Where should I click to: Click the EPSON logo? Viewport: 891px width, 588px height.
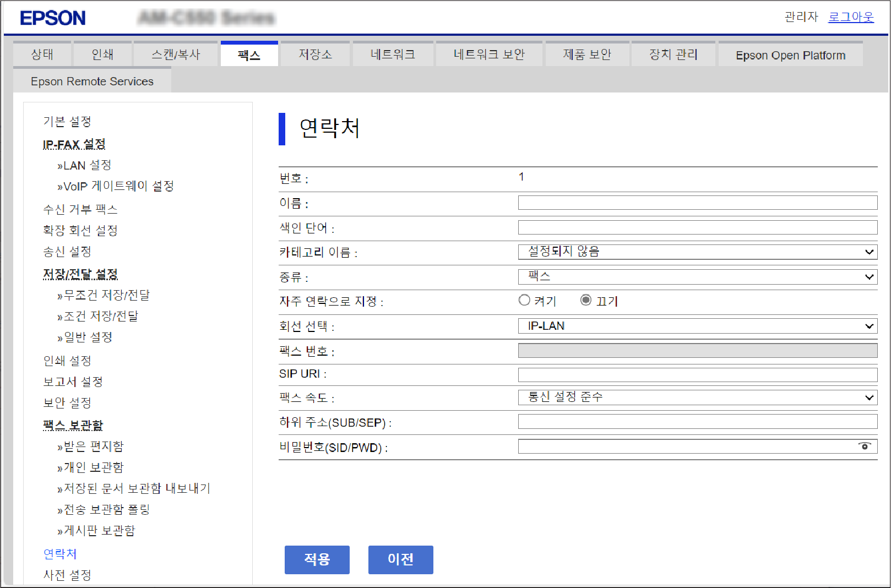click(x=53, y=18)
